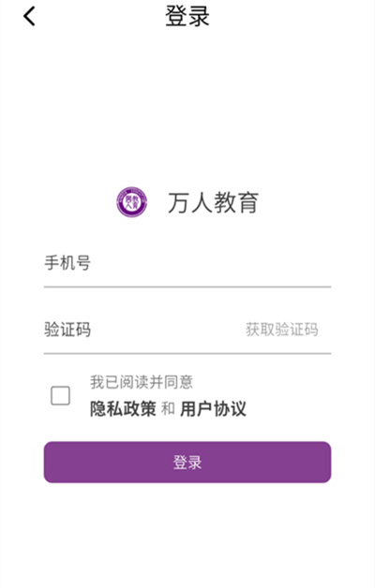Click the purple 登录 login button
This screenshot has width=375, height=588.
click(187, 462)
